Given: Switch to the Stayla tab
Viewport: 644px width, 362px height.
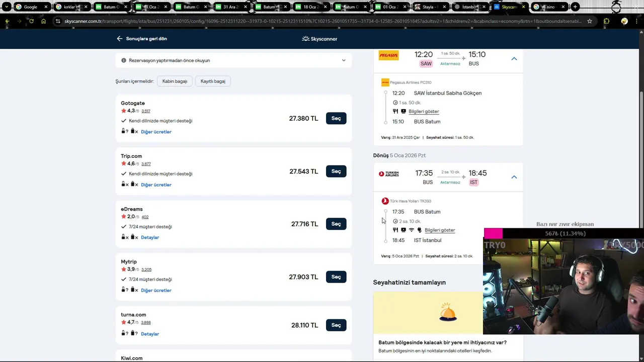Looking at the screenshot, I should [x=431, y=7].
